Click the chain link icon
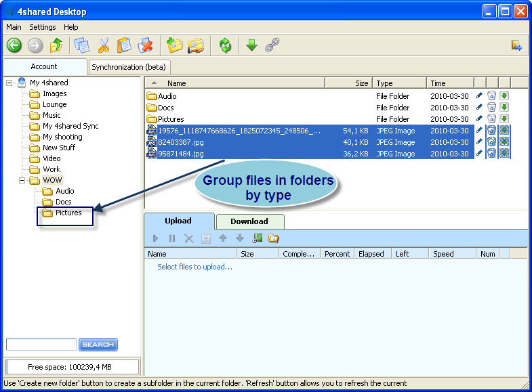 [272, 45]
